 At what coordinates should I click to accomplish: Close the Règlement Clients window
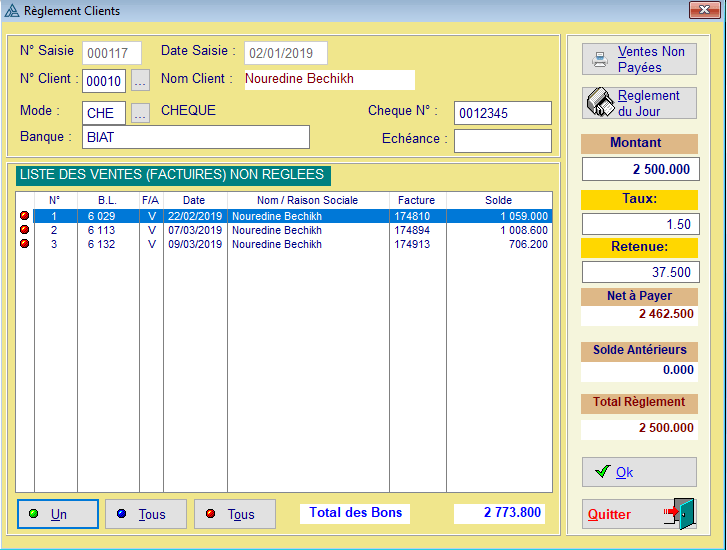point(704,10)
